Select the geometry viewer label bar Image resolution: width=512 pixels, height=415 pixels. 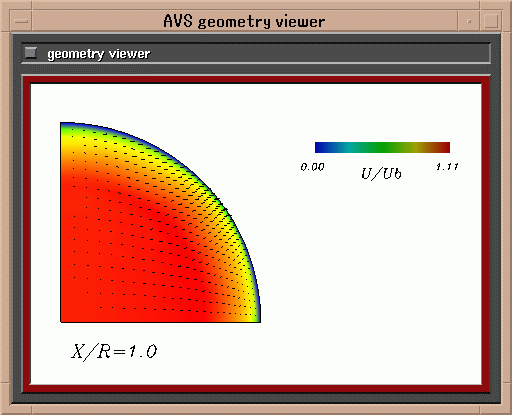click(x=256, y=53)
